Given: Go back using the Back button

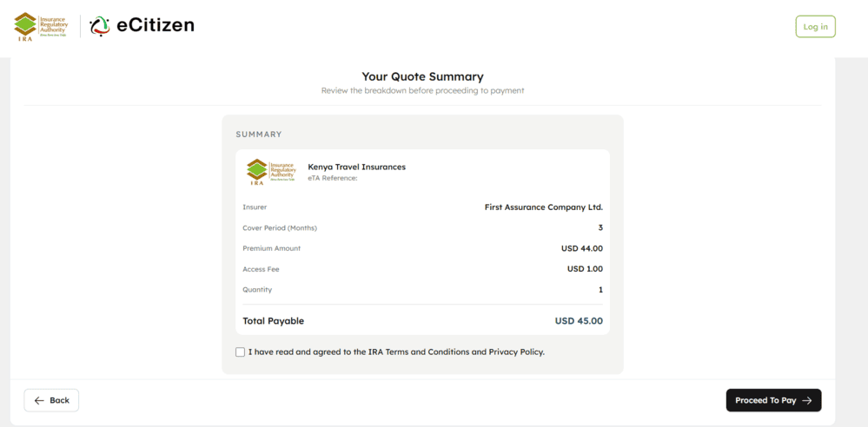Looking at the screenshot, I should (51, 400).
